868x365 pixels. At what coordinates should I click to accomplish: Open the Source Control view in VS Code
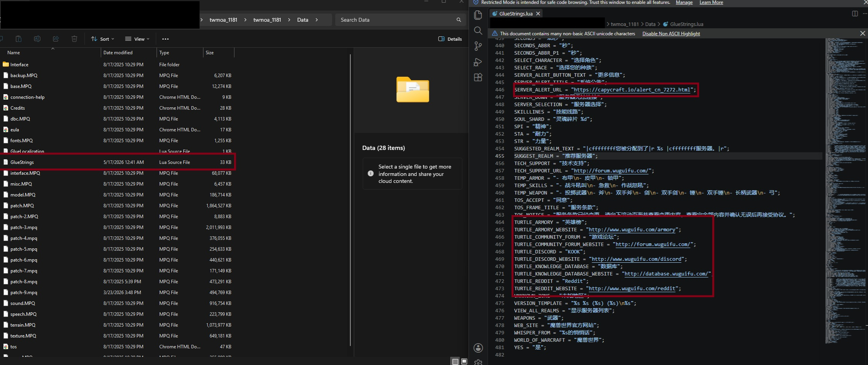pyautogui.click(x=478, y=46)
